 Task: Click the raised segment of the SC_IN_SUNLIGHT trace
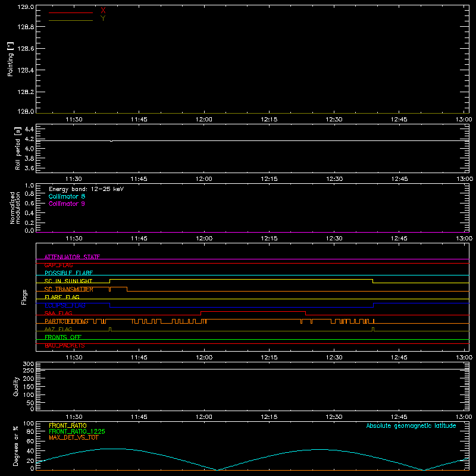pos(241,279)
